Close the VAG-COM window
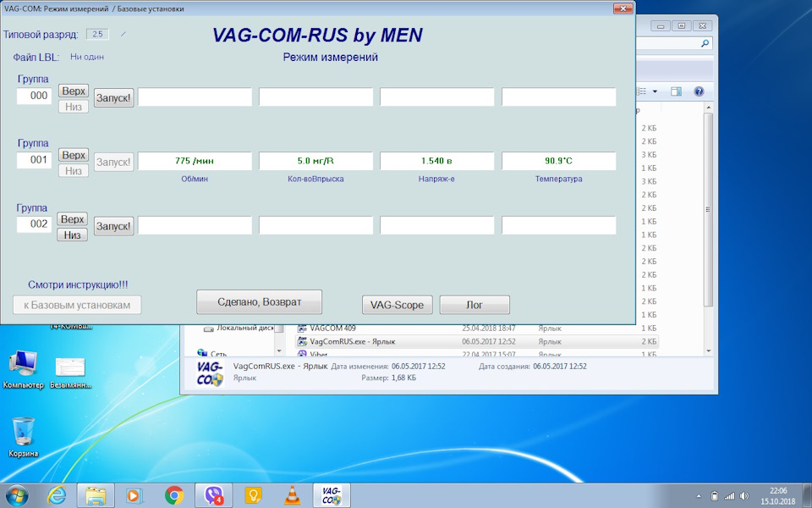The height and width of the screenshot is (508, 812). pyautogui.click(x=623, y=8)
